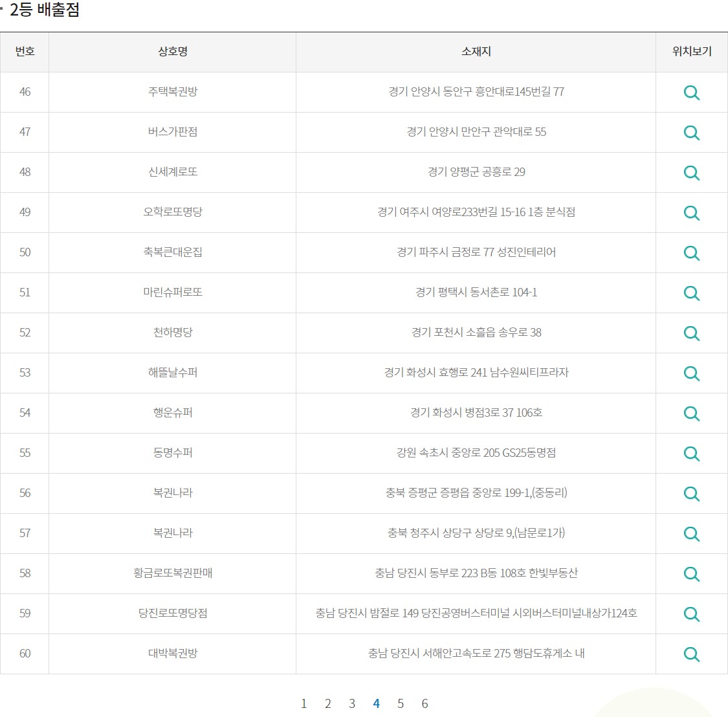
Task: Open location view for 버스가판점
Action: point(691,133)
